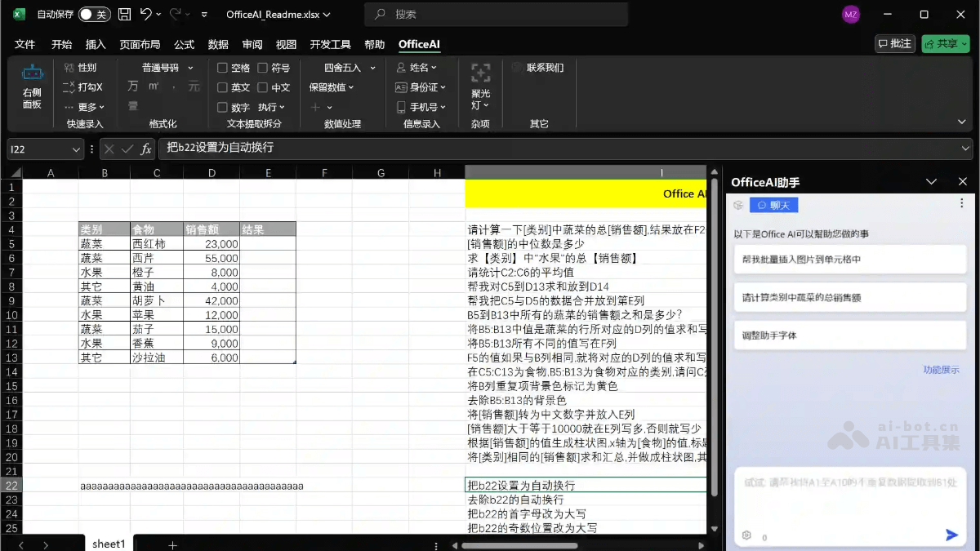Click suggestion 请计算类别中蔬菜的总销售额

(849, 297)
